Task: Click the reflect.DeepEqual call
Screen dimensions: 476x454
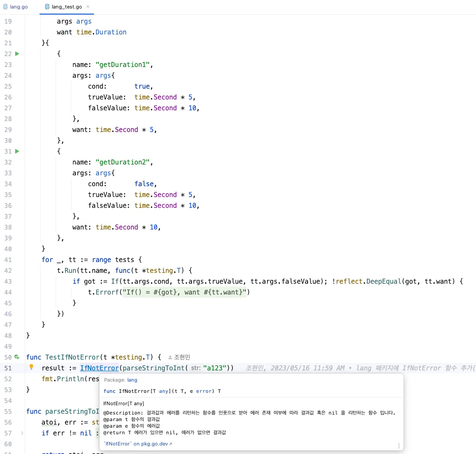Action: pos(368,281)
